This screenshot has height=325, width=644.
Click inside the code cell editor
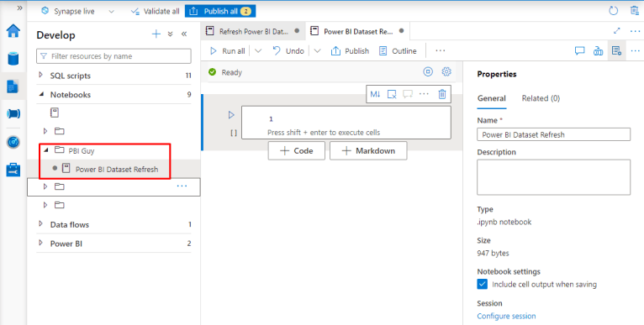(346, 123)
